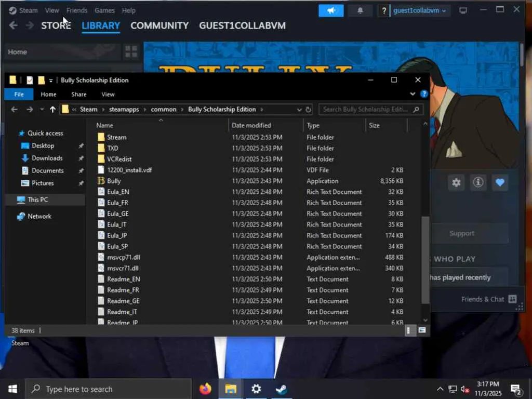Open Bully game settings gear in Steam
Viewport: 532px width, 399px height.
[x=456, y=182]
